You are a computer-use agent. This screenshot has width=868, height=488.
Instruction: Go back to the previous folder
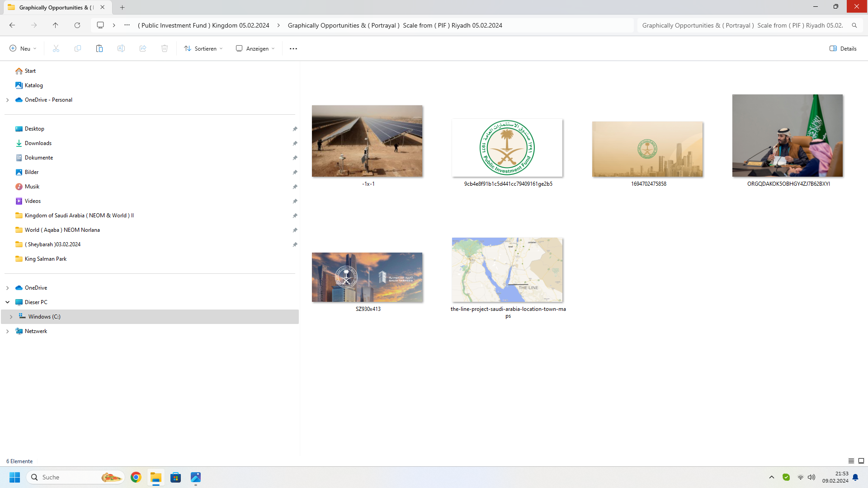pyautogui.click(x=12, y=25)
